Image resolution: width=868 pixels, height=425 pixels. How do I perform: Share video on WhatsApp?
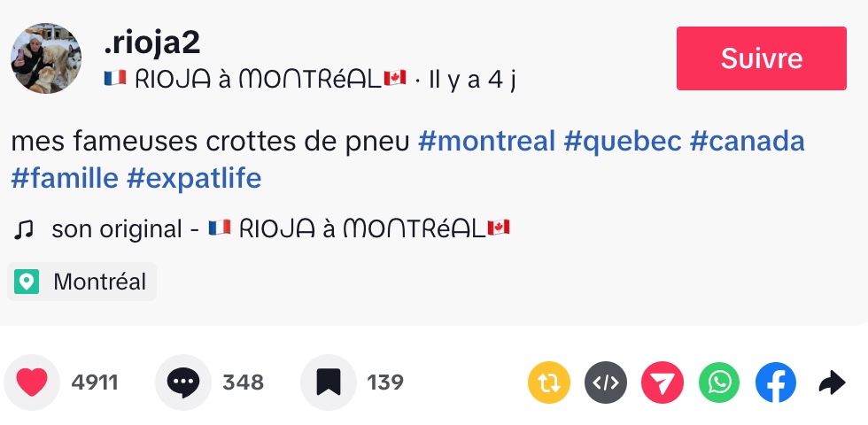point(719,382)
